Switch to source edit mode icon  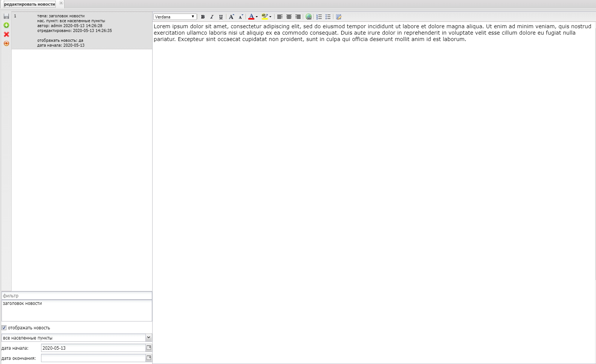339,17
